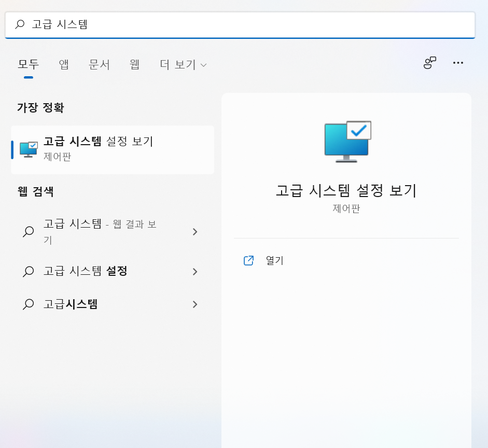The image size is (488, 448).
Task: Expand the 고급시스템 web suggestion chevron
Action: pyautogui.click(x=195, y=304)
